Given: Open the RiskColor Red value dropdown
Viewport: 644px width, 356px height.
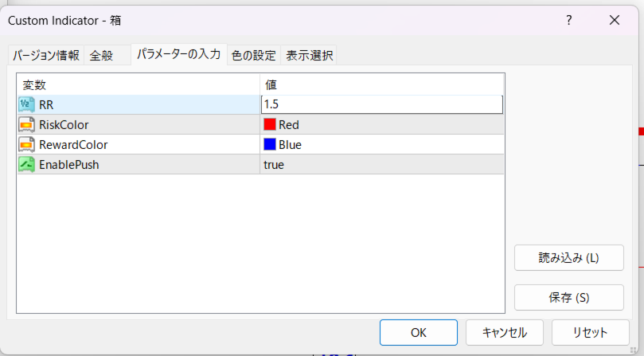Looking at the screenshot, I should click(382, 124).
